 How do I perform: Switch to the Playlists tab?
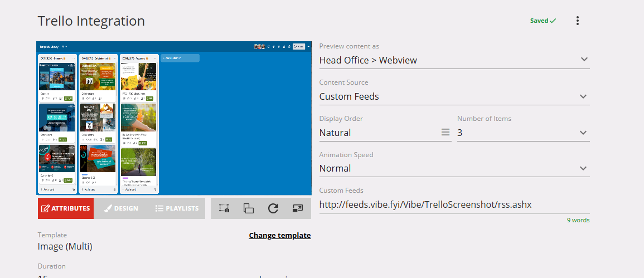click(177, 208)
